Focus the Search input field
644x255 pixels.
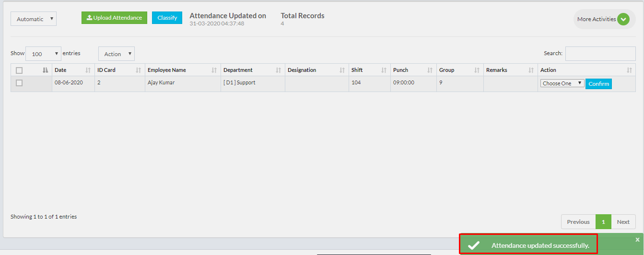pyautogui.click(x=600, y=53)
